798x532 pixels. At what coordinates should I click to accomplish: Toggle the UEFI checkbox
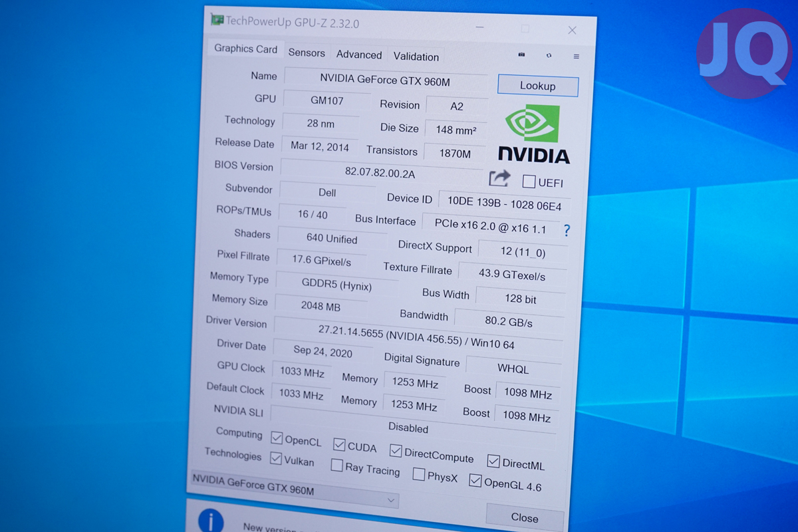pyautogui.click(x=529, y=182)
